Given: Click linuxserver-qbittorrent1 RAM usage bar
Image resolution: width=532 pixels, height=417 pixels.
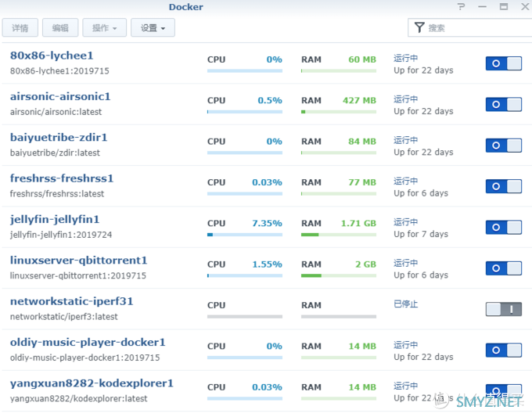Looking at the screenshot, I should 339,276.
